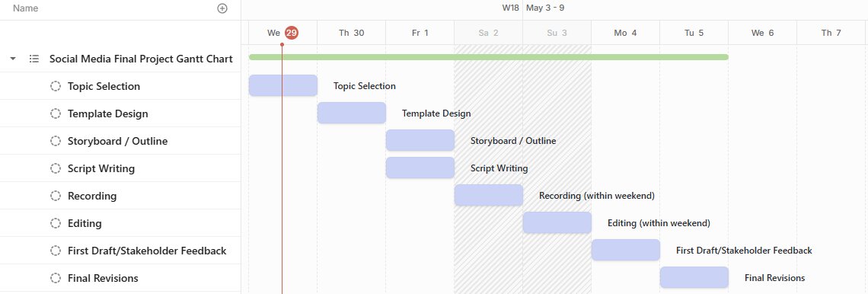This screenshot has height=294, width=868.
Task: Select the Script Writing Gantt bar
Action: point(420,168)
